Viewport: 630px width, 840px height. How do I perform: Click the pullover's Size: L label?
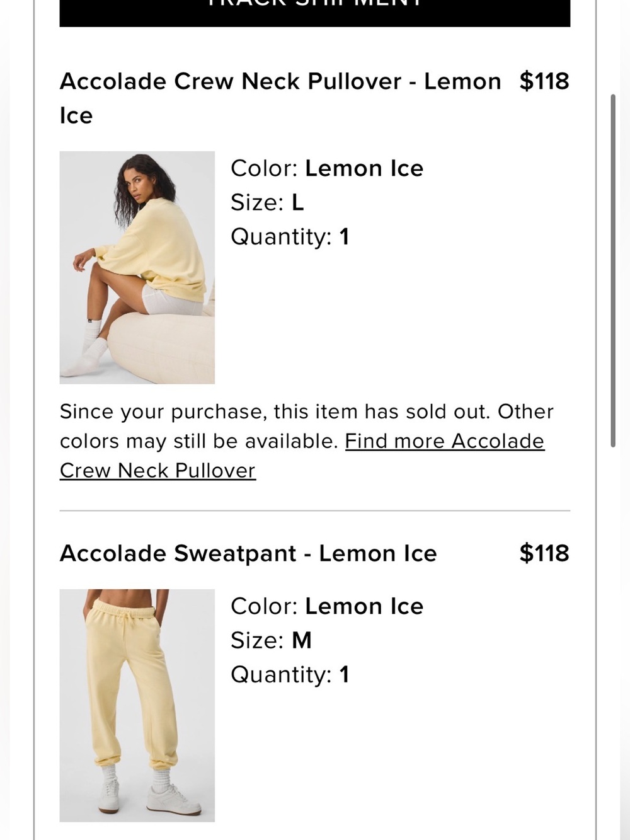pos(267,202)
